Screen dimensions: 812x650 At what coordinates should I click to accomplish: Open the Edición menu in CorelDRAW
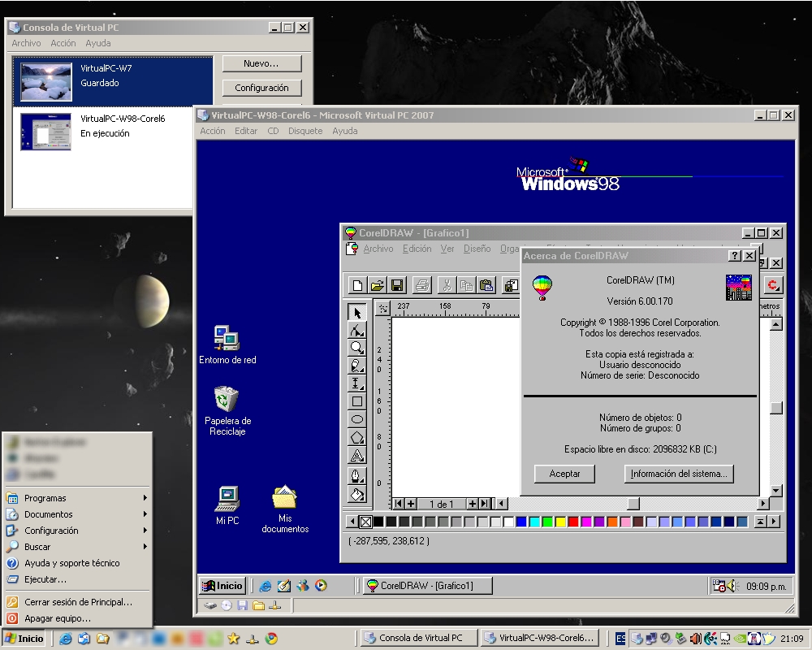(417, 249)
